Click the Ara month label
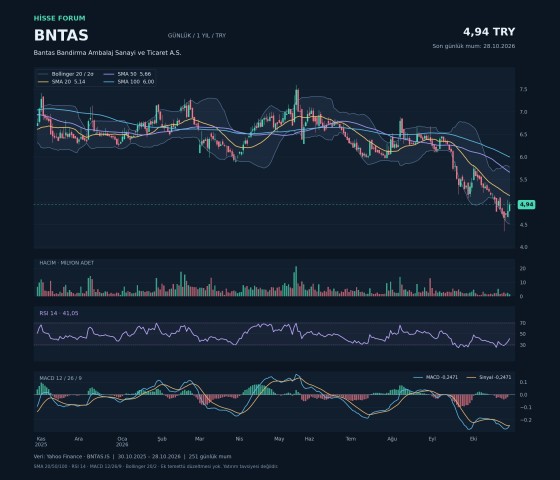This screenshot has height=480, width=560. click(79, 439)
